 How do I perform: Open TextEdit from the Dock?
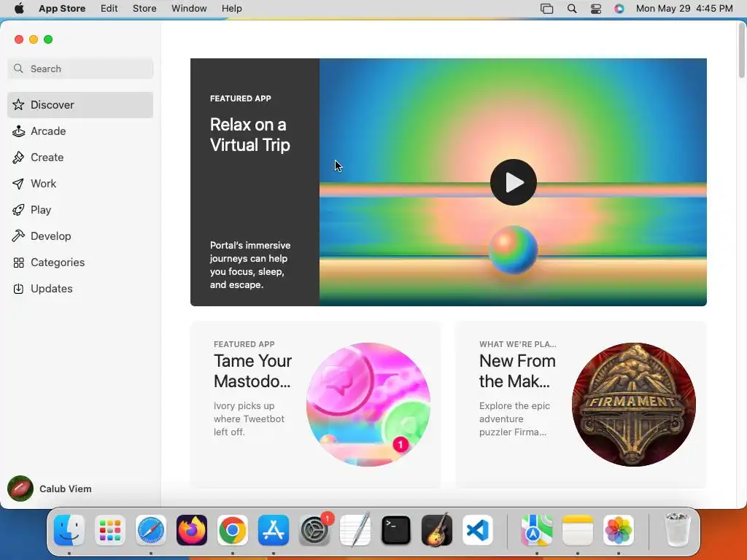click(x=355, y=530)
